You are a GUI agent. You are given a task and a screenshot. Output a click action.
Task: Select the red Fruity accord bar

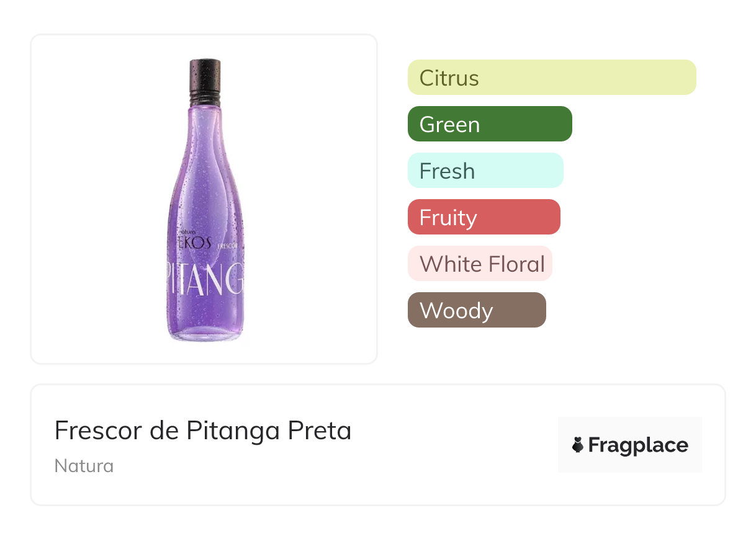click(484, 217)
